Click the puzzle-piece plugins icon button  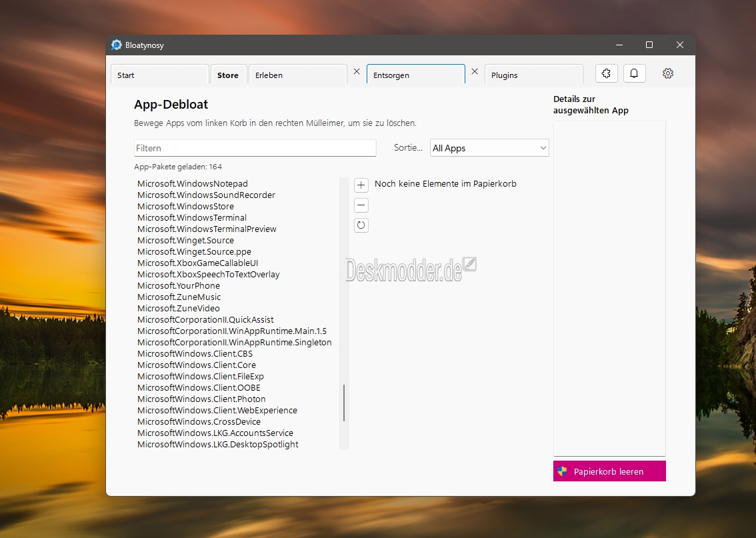[x=606, y=73]
